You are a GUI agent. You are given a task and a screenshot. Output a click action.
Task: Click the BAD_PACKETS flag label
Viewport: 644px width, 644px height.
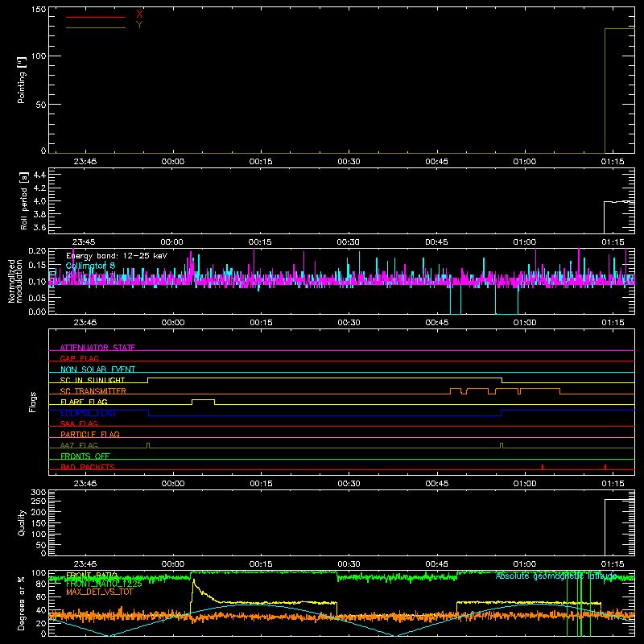click(x=88, y=467)
